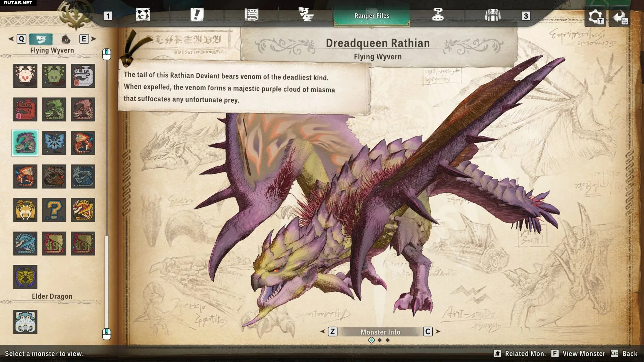Select the highlighted monster face category tab
The width and height of the screenshot is (644, 362).
[x=41, y=39]
